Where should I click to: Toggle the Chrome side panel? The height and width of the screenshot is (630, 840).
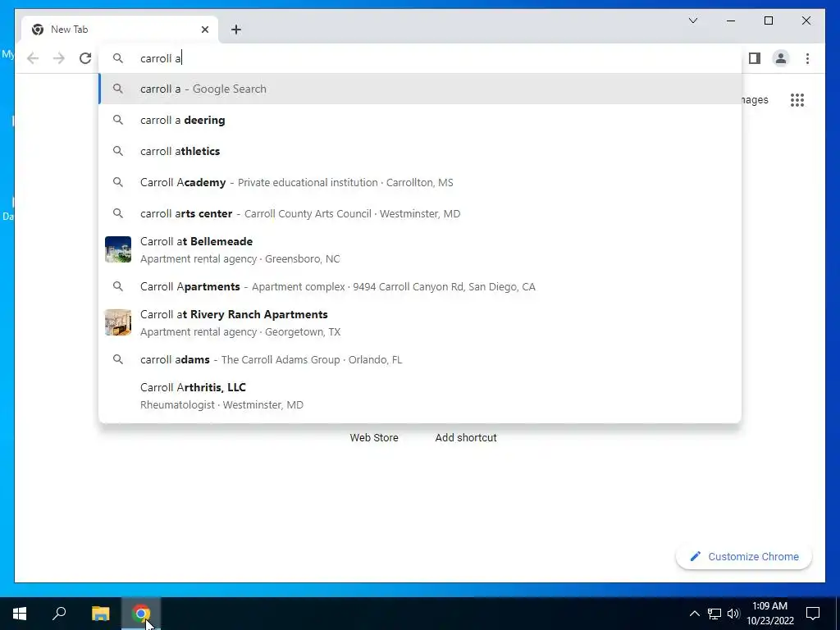[755, 58]
